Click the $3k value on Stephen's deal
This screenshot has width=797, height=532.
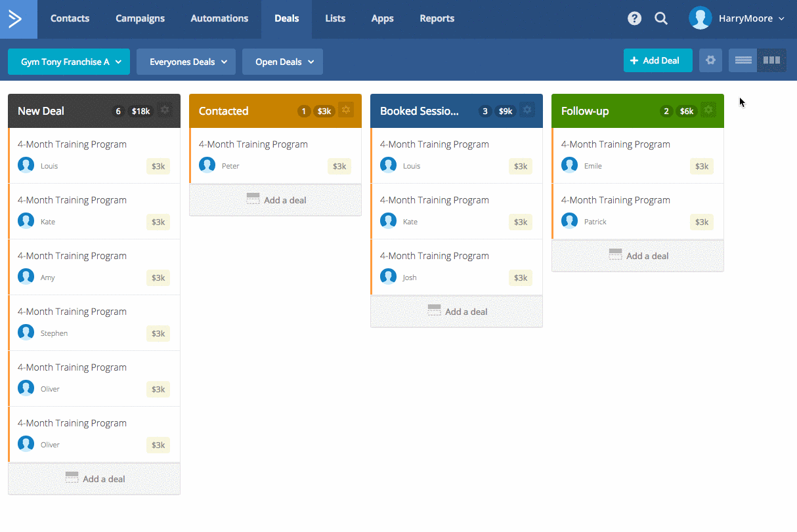tap(158, 333)
